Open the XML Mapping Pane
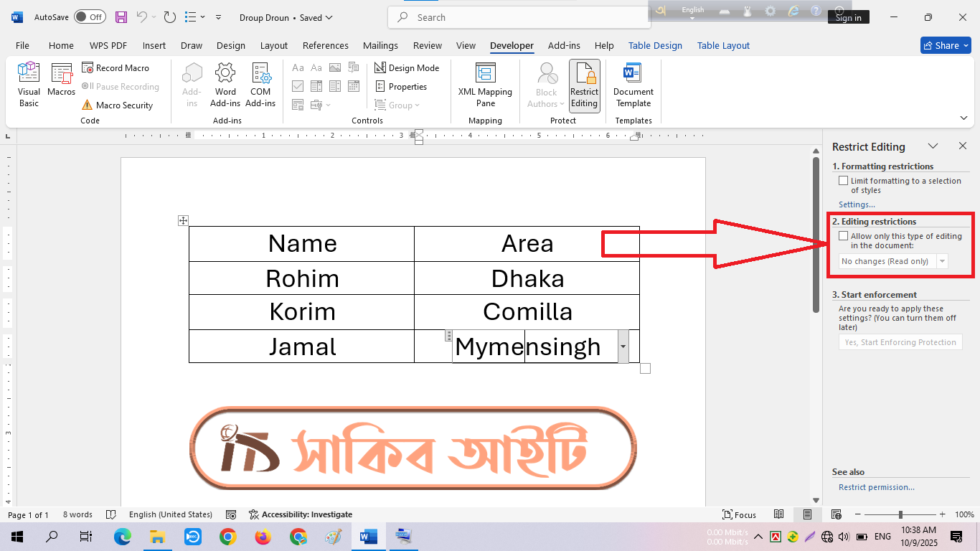The width and height of the screenshot is (980, 551). tap(485, 85)
